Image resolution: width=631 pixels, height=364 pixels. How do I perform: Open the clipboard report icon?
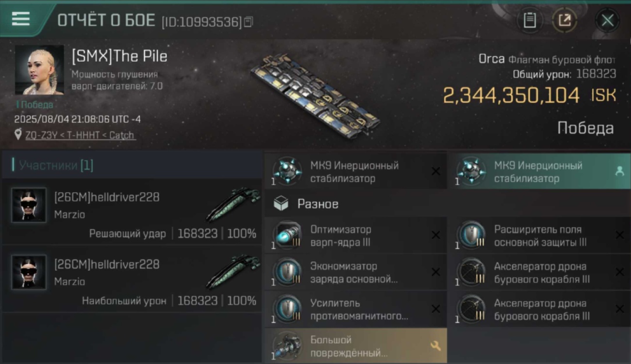point(530,20)
